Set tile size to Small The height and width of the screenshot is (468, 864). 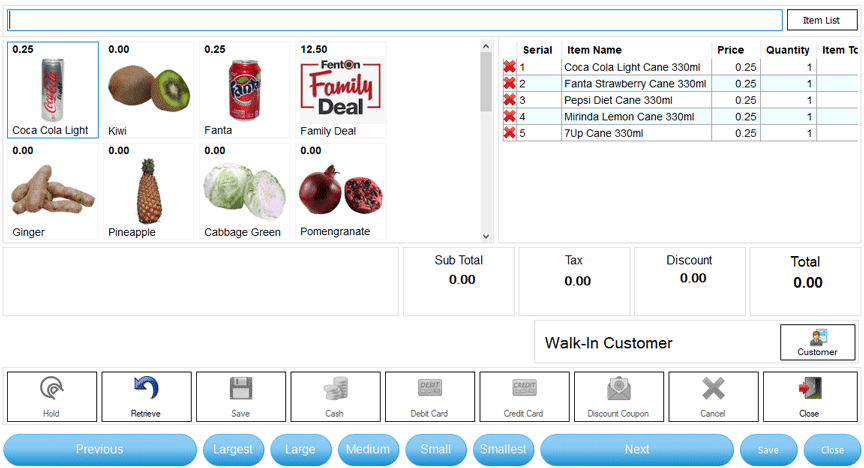[436, 449]
